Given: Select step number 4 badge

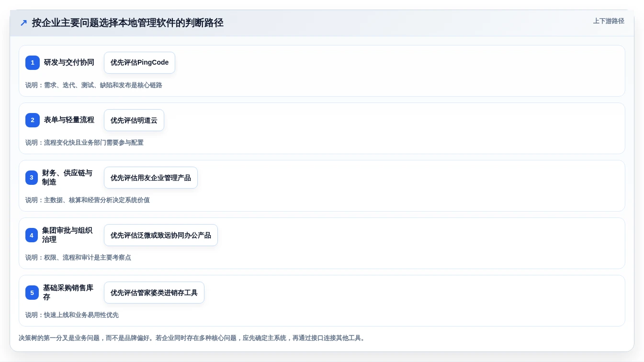Looking at the screenshot, I should (32, 235).
